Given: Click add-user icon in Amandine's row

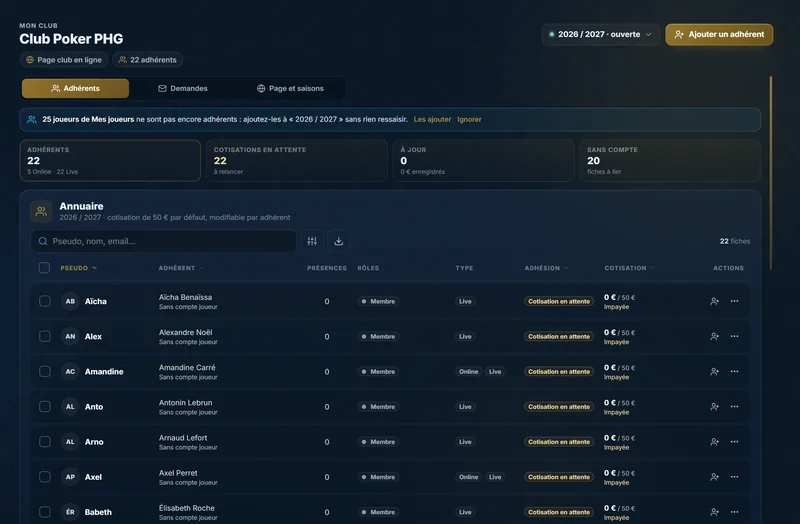Looking at the screenshot, I should tap(714, 371).
